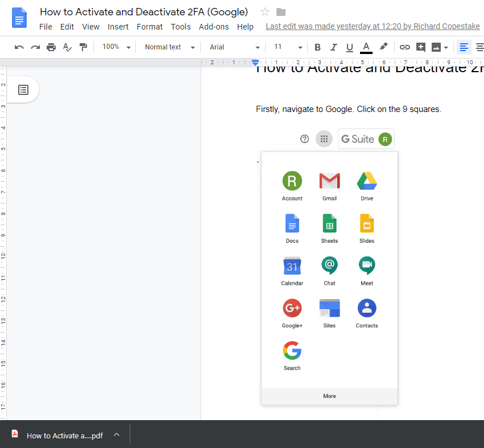Toggle underline formatting
The width and height of the screenshot is (484, 448).
click(349, 47)
